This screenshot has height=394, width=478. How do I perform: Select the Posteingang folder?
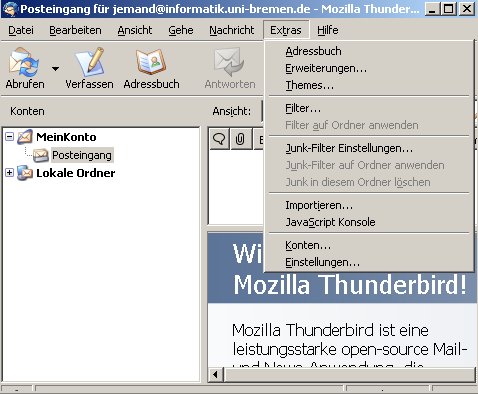tap(82, 155)
